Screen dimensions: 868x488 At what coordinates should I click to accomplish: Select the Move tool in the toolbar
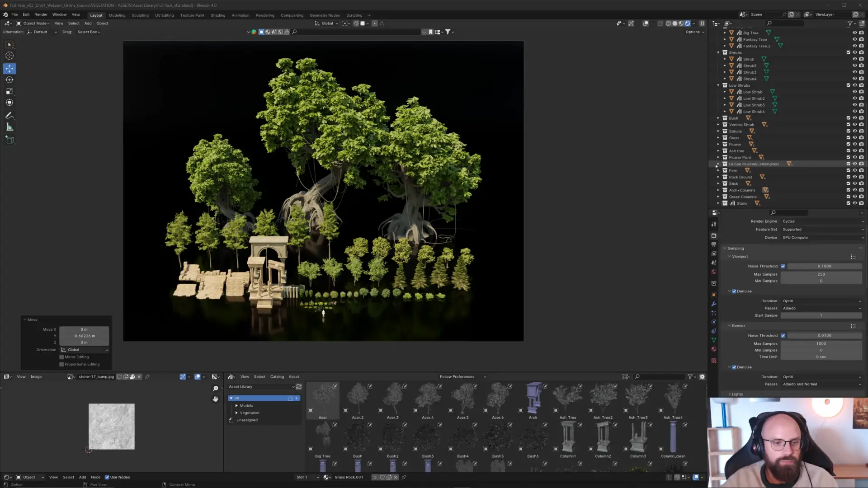(x=9, y=69)
